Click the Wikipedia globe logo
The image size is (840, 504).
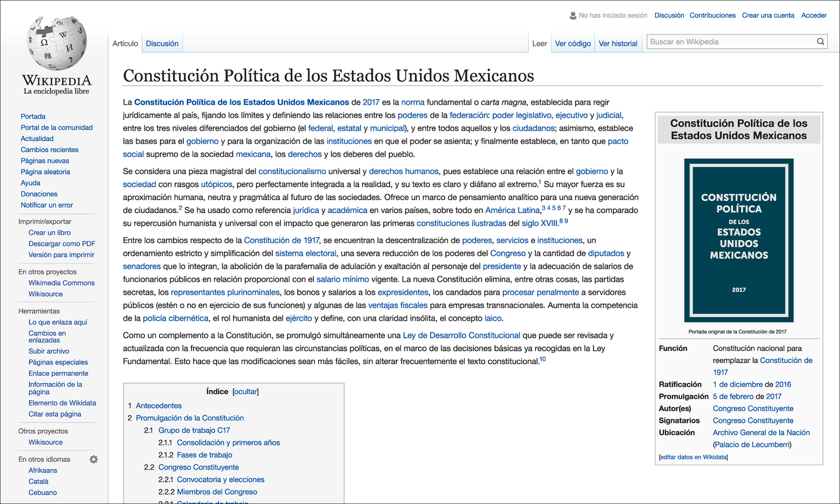pos(57,44)
